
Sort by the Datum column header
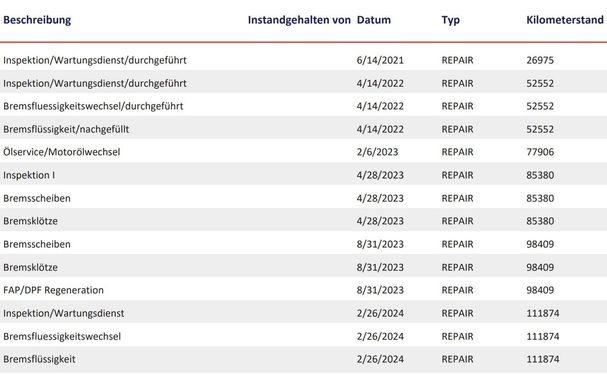[374, 20]
